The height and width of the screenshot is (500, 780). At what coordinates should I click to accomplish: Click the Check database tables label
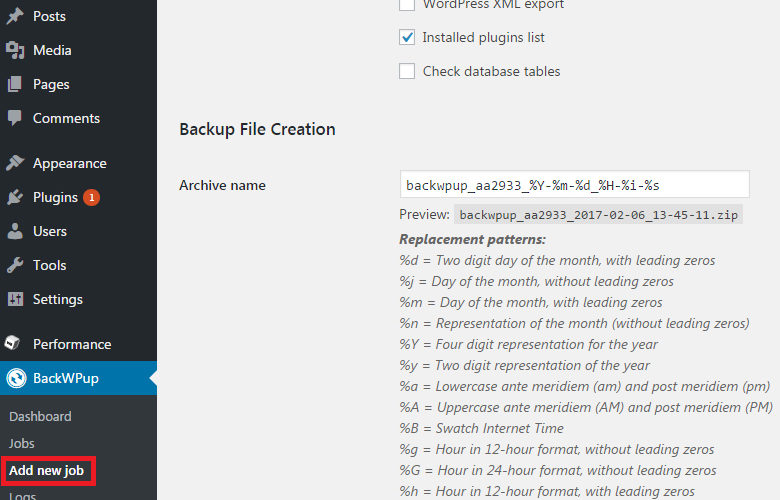491,71
